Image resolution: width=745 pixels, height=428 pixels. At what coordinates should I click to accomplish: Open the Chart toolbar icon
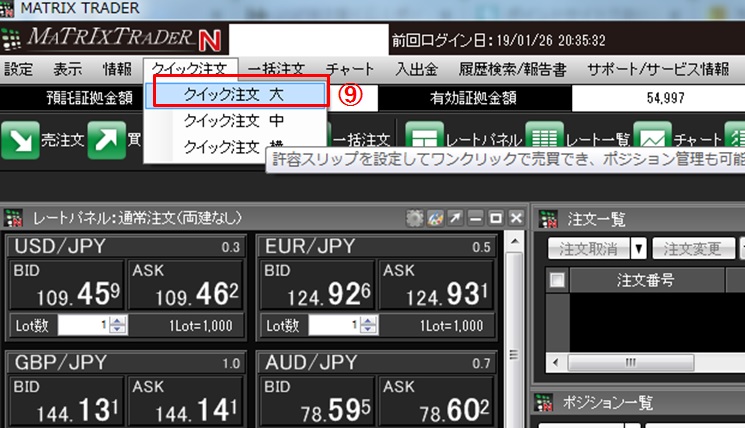pos(652,137)
